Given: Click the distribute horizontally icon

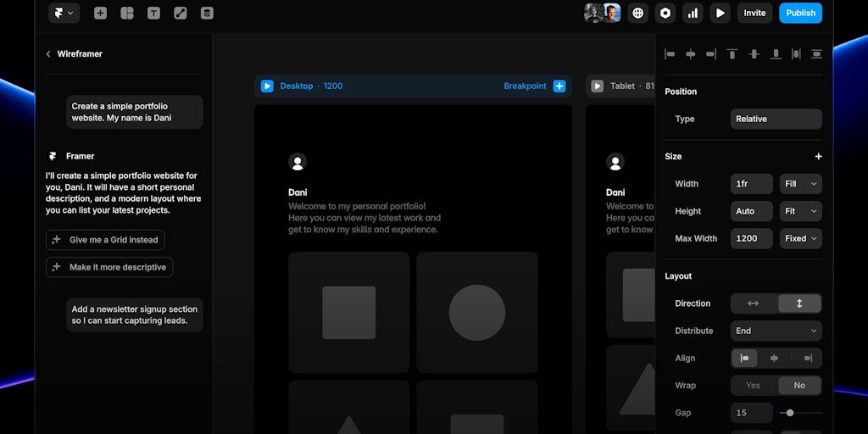Looking at the screenshot, I should tap(796, 53).
